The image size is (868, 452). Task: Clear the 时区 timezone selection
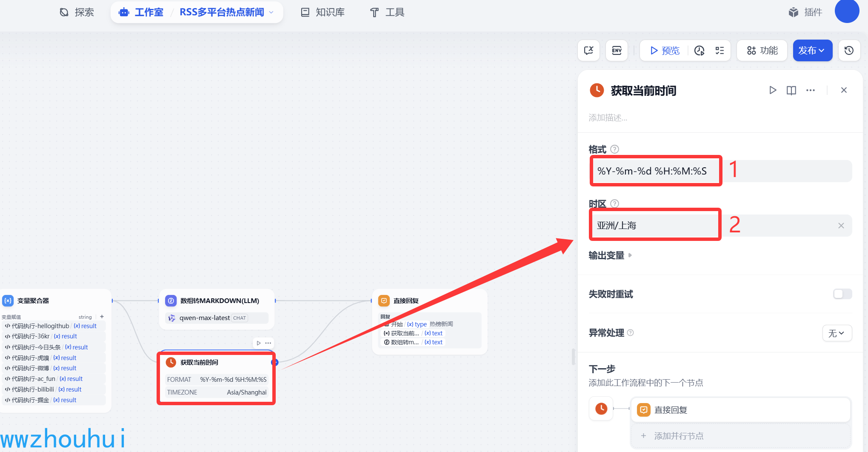coord(841,226)
